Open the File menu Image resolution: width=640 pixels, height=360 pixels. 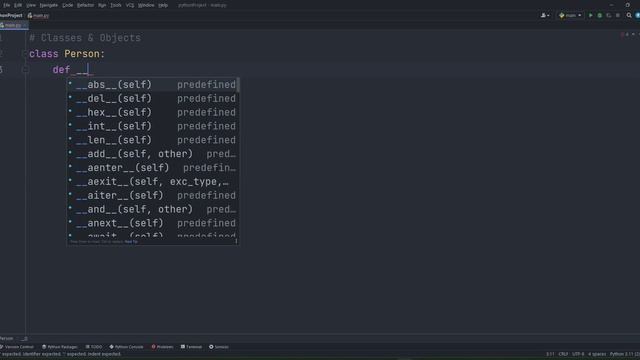click(x=7, y=5)
